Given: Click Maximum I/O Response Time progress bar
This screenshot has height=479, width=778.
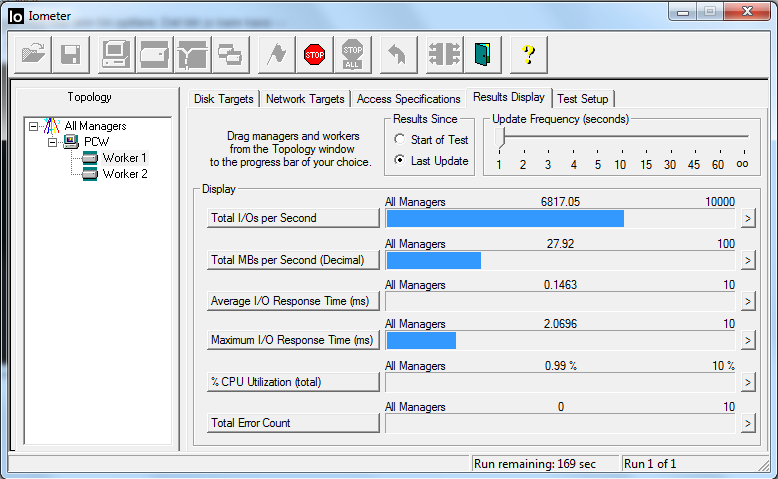Looking at the screenshot, I should 560,341.
